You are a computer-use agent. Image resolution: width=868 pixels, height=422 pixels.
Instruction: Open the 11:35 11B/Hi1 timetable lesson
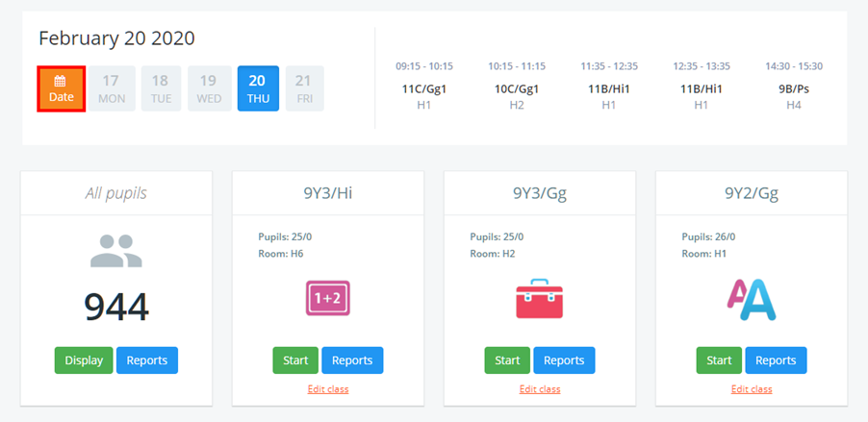(609, 86)
